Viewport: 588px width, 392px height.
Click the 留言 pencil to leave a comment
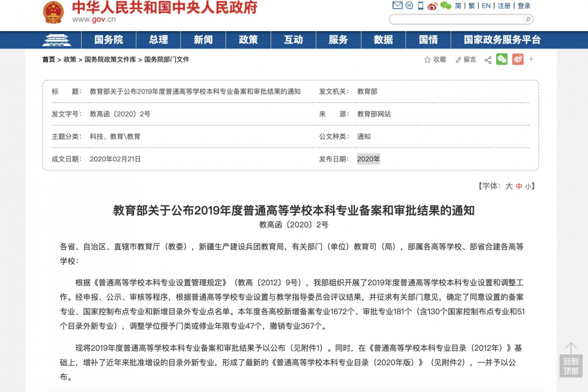pyautogui.click(x=465, y=60)
